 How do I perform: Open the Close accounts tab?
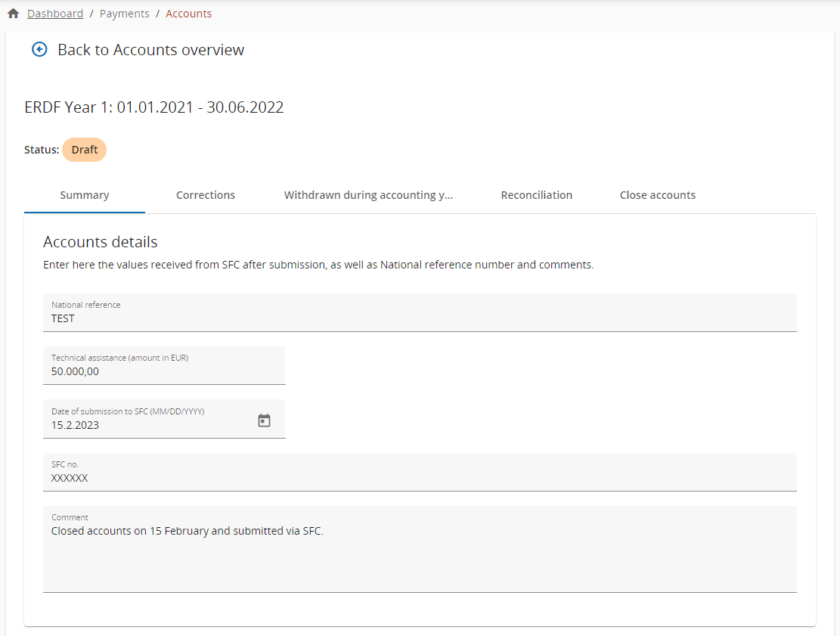657,195
